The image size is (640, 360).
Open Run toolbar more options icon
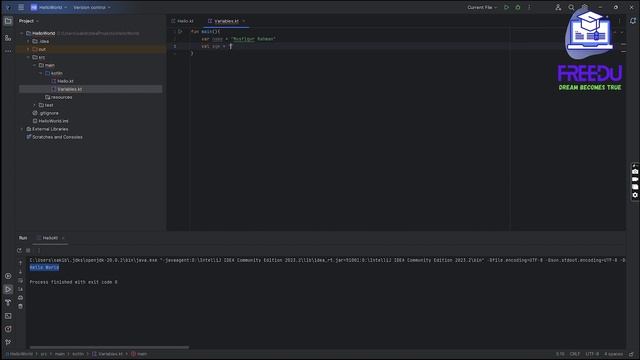[x=39, y=250]
